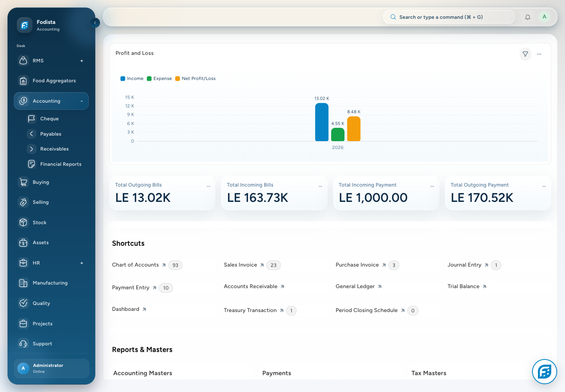565x392 pixels.
Task: Click the Administrator profile card
Action: click(x=51, y=368)
